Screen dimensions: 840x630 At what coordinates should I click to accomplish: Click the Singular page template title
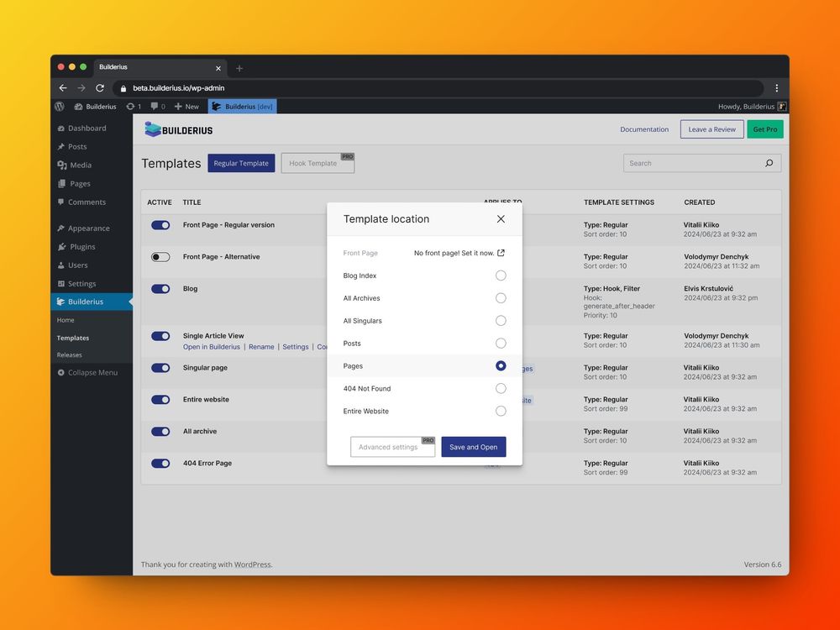205,368
